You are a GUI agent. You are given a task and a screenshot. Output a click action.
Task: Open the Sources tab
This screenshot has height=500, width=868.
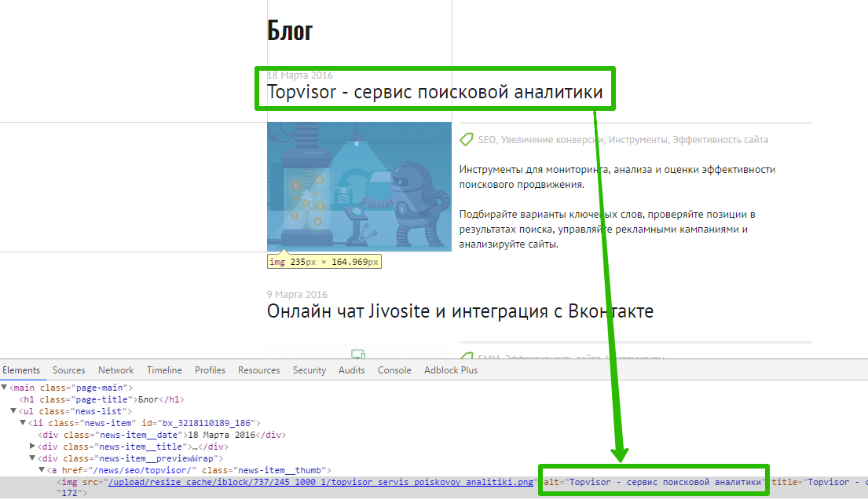[68, 370]
